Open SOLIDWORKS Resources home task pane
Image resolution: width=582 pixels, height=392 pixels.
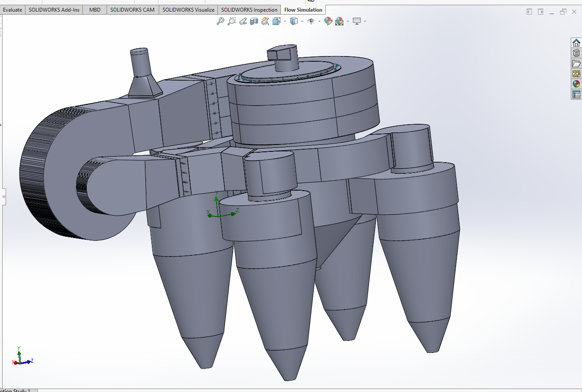click(576, 43)
